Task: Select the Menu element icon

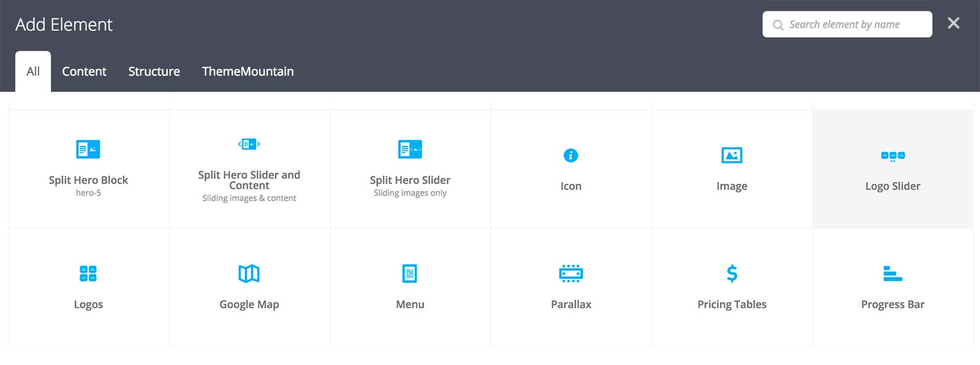Action: pyautogui.click(x=410, y=273)
